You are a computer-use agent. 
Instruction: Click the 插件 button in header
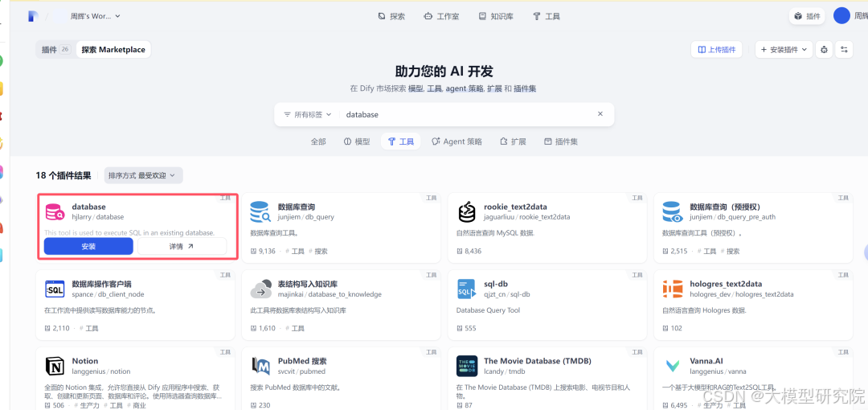coord(807,16)
